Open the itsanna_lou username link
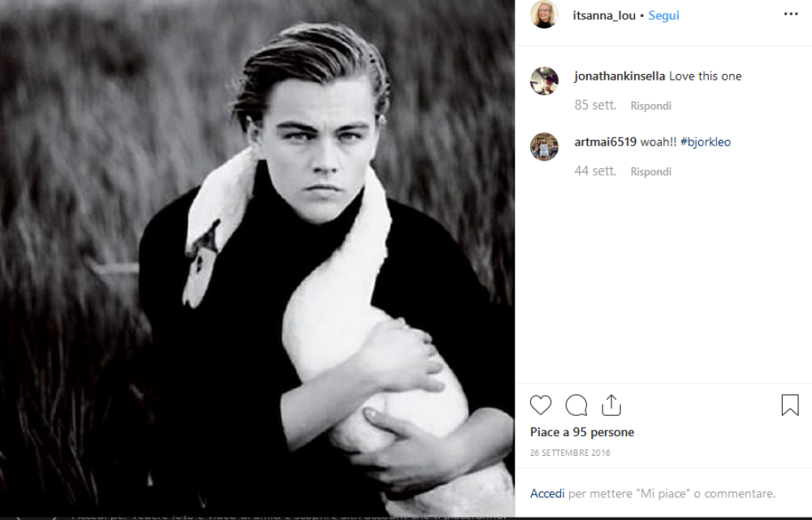The width and height of the screenshot is (812, 520). [604, 15]
